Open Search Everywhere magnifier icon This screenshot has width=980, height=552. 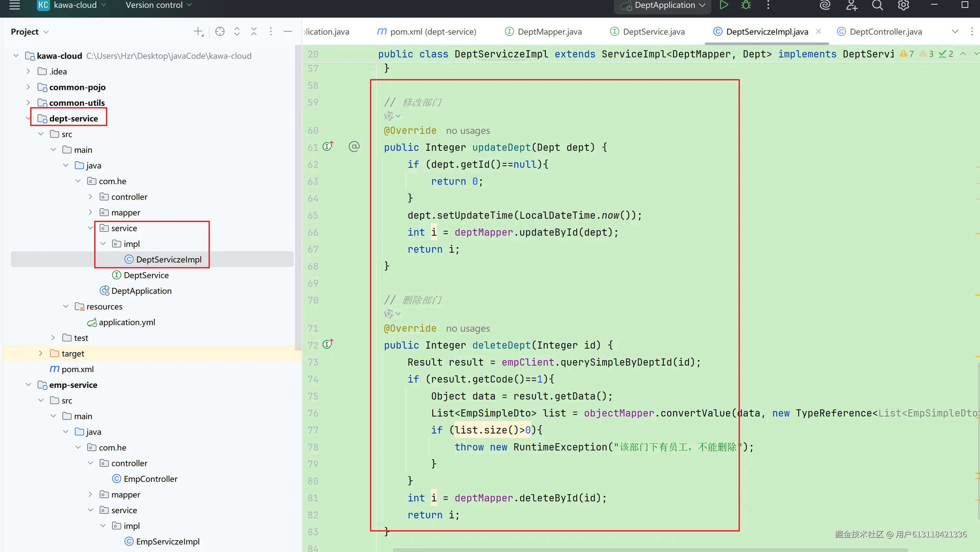point(877,5)
